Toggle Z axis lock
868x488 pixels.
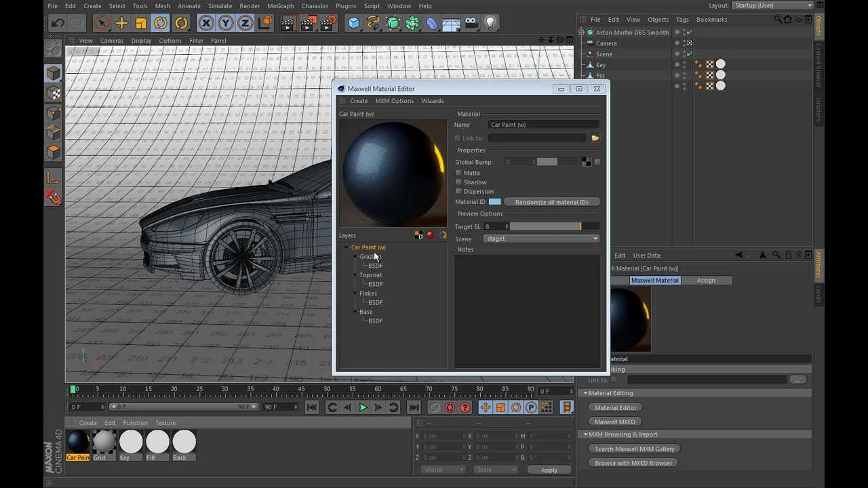tap(245, 24)
